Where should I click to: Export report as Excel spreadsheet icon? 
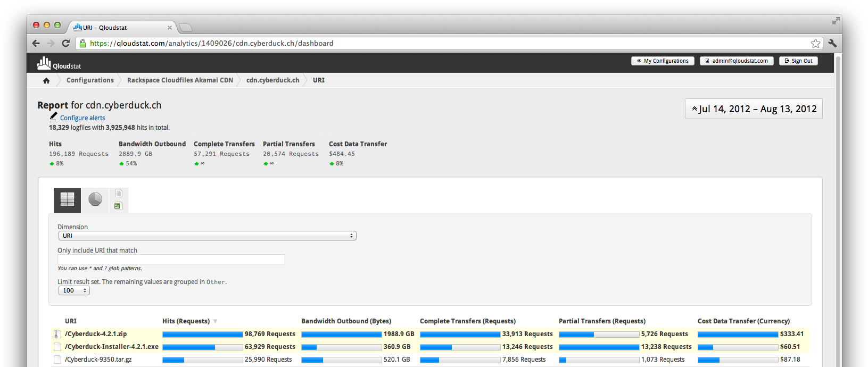[118, 206]
